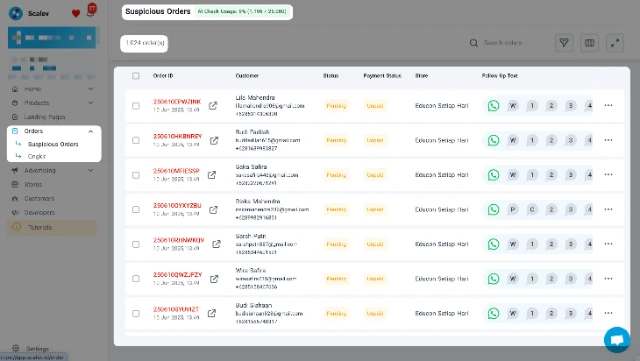Send WhatsApp message to Saka Safira
Viewport: 640px width, 361px height.
click(493, 175)
